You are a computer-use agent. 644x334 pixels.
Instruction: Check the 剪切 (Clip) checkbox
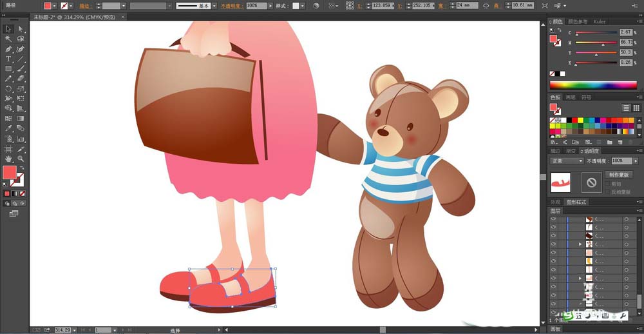click(609, 184)
